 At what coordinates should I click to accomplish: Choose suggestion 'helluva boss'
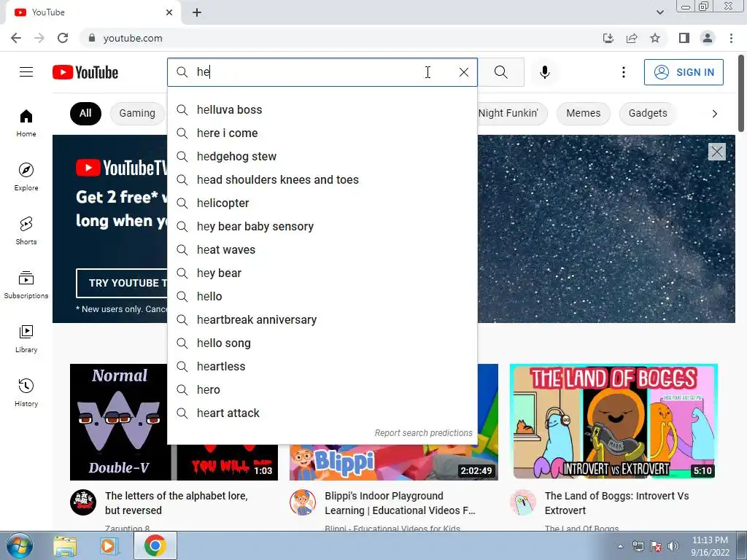[x=322, y=109]
